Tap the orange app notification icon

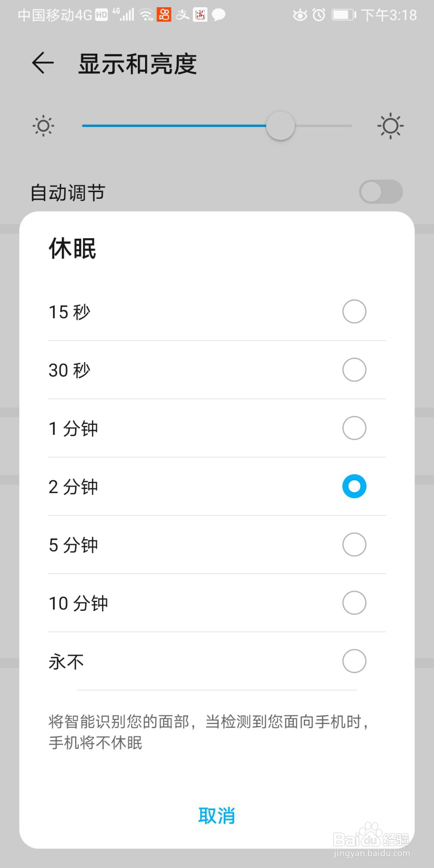pyautogui.click(x=164, y=15)
